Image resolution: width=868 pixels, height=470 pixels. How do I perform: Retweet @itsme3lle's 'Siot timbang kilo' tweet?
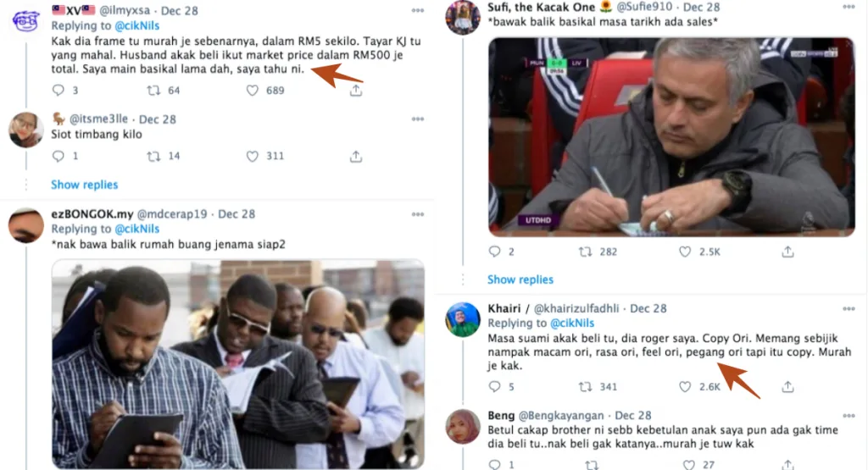click(x=153, y=156)
